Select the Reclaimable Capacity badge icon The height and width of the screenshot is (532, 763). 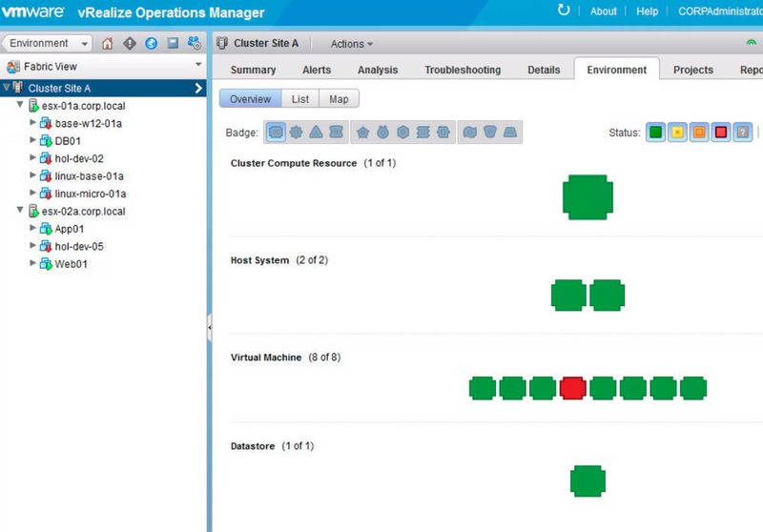[x=490, y=132]
